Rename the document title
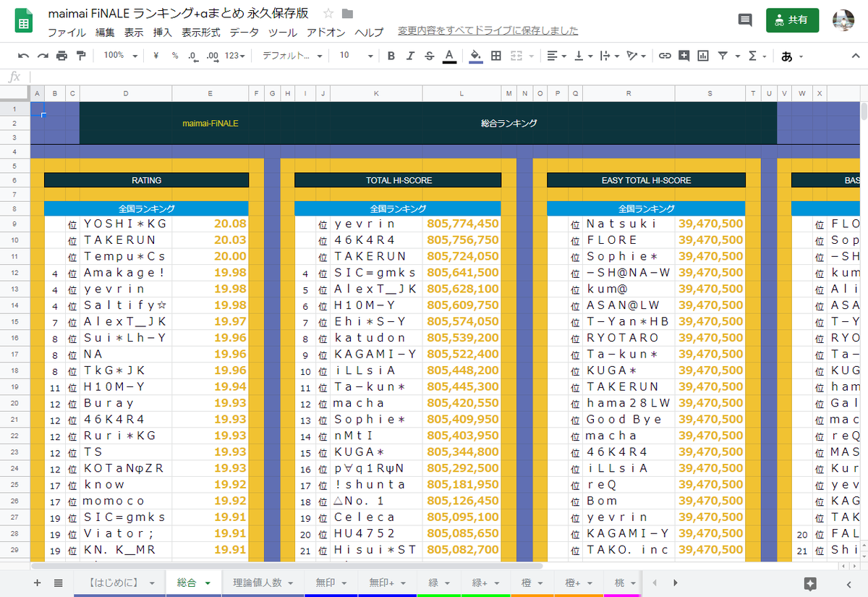 [x=178, y=14]
